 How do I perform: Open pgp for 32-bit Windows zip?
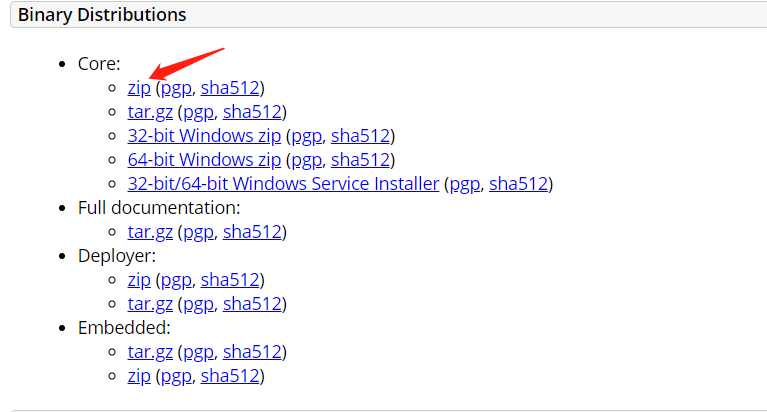coord(307,136)
